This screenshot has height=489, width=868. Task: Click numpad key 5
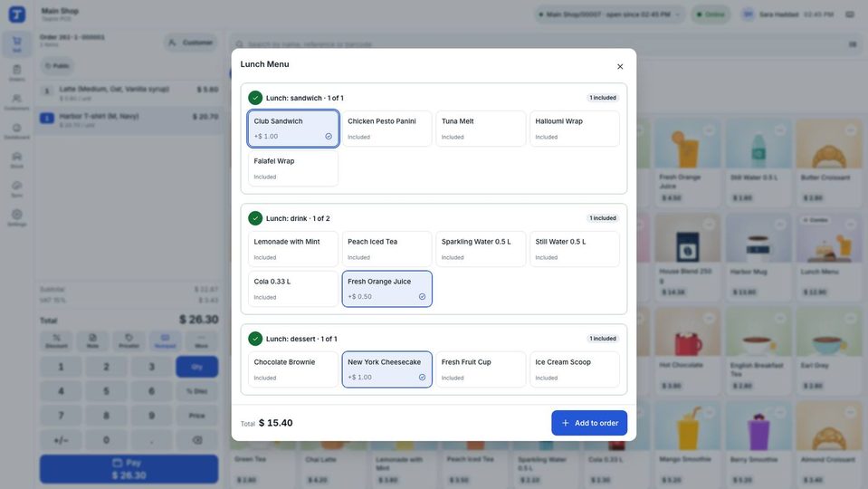[106, 391]
